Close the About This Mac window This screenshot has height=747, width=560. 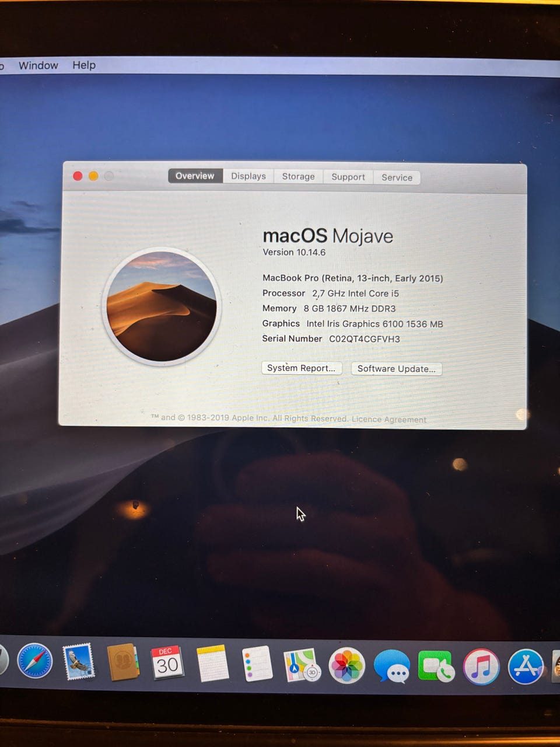(78, 176)
